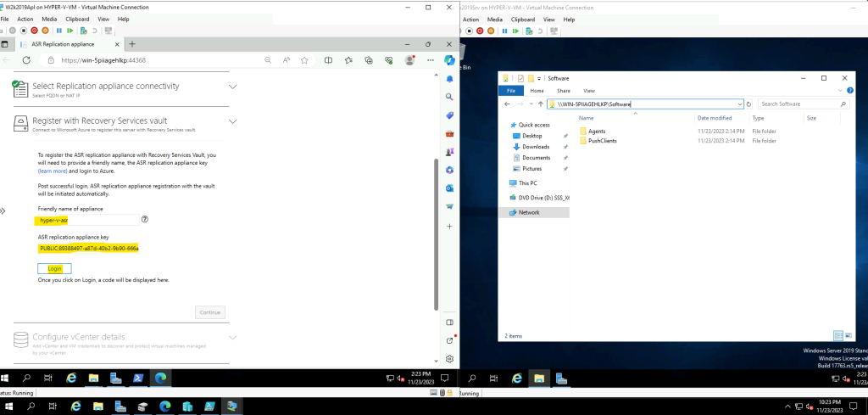This screenshot has width=868, height=415.
Task: Click the Edge profile avatar
Action: [409, 60]
